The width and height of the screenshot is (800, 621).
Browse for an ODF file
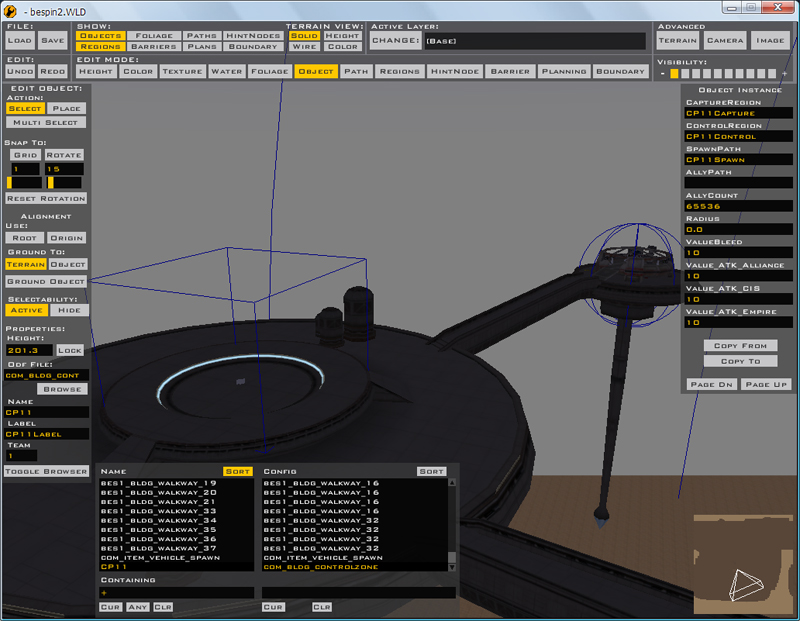[62, 389]
